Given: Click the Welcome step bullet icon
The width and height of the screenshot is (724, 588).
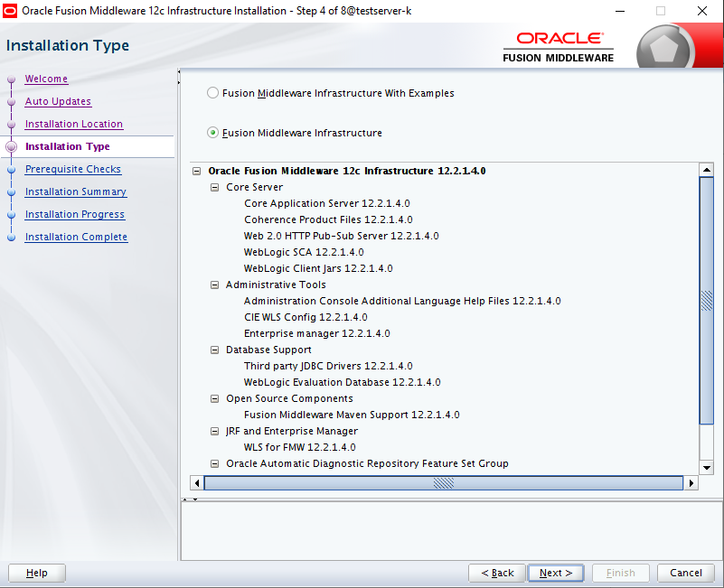Looking at the screenshot, I should coord(12,79).
